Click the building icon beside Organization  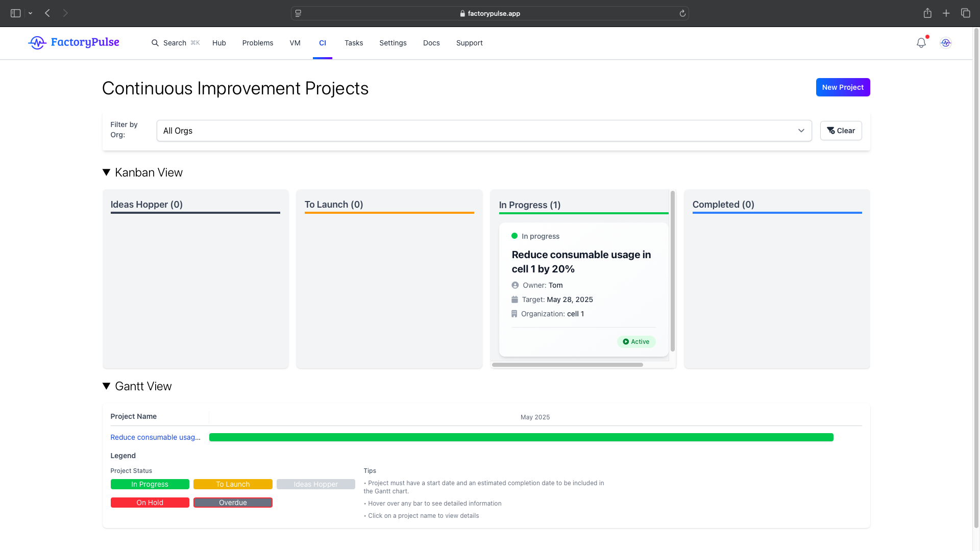[514, 314]
